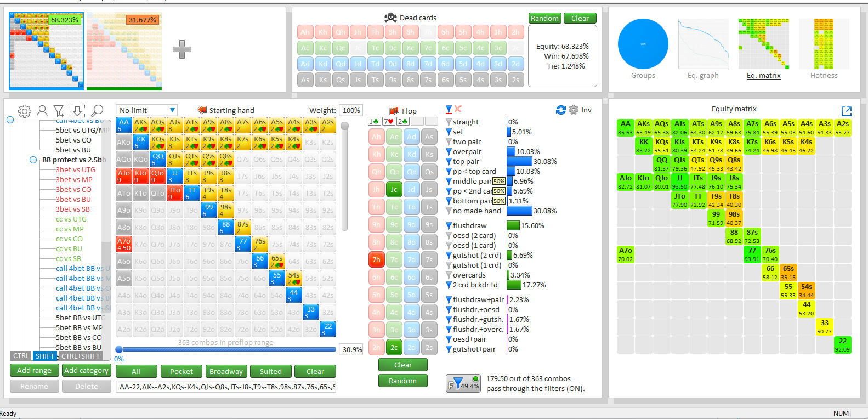868x419 pixels.
Task: Toggle the Inv invert option
Action: click(586, 110)
